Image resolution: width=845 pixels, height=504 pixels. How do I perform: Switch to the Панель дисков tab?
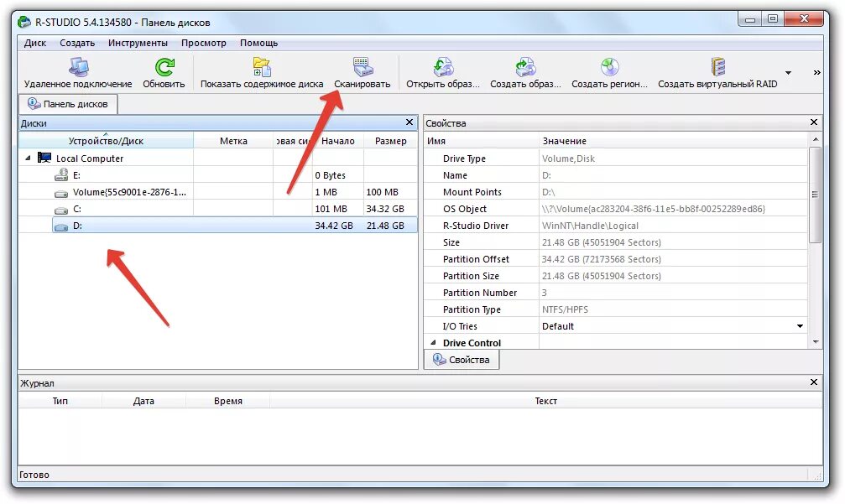click(x=68, y=104)
